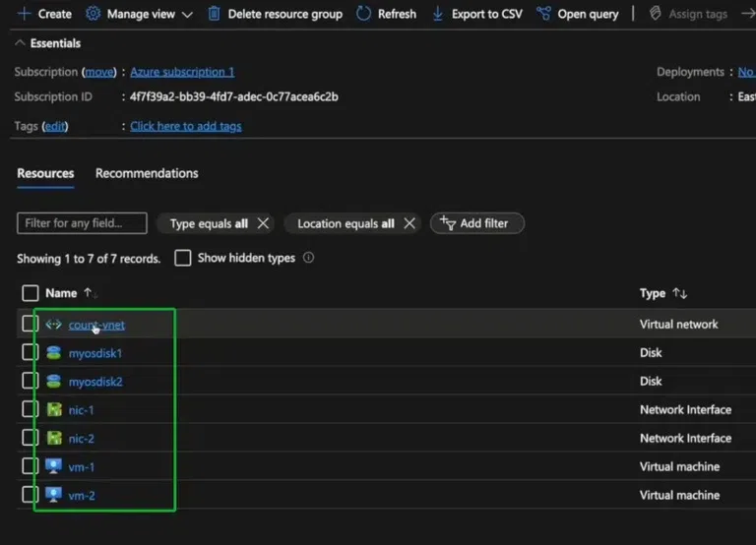Open the myosdisk1 resource link
Image resolution: width=756 pixels, height=545 pixels.
[x=94, y=353]
